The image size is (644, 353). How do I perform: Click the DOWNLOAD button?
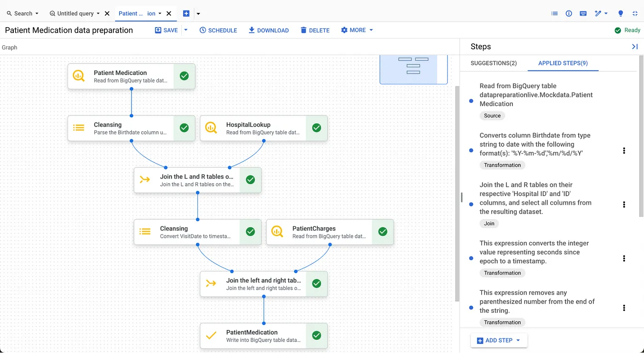click(269, 30)
